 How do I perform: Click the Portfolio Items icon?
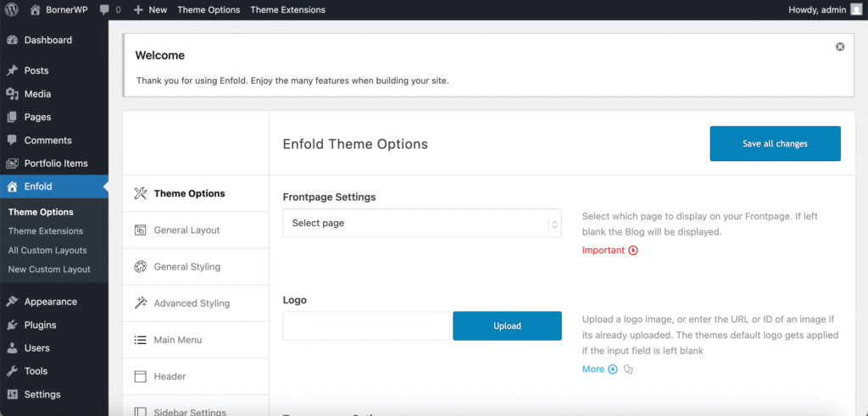pyautogui.click(x=12, y=164)
